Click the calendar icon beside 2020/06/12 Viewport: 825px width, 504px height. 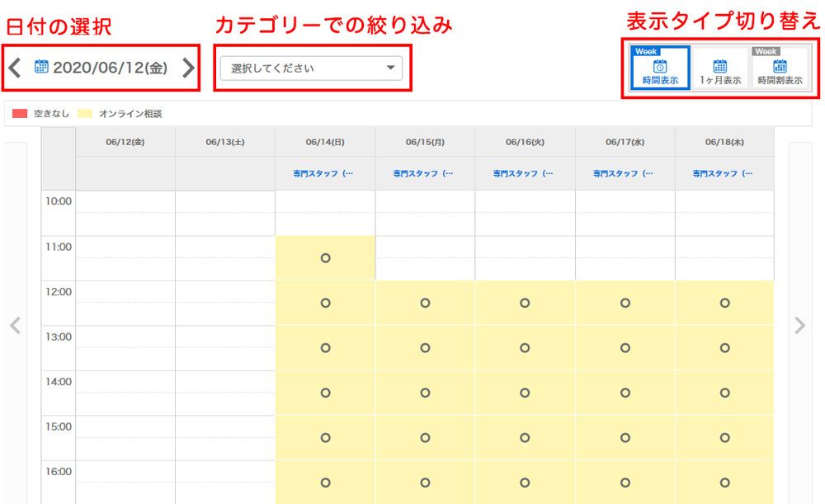point(41,67)
